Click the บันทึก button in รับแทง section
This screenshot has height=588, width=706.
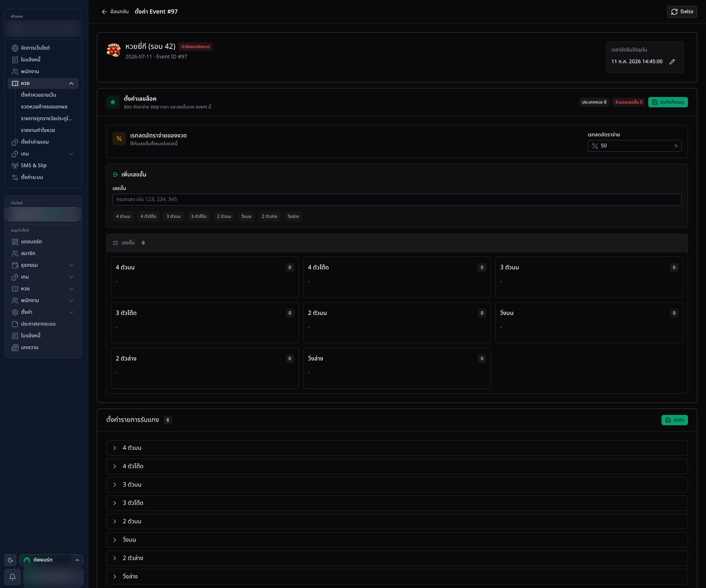[x=674, y=420]
